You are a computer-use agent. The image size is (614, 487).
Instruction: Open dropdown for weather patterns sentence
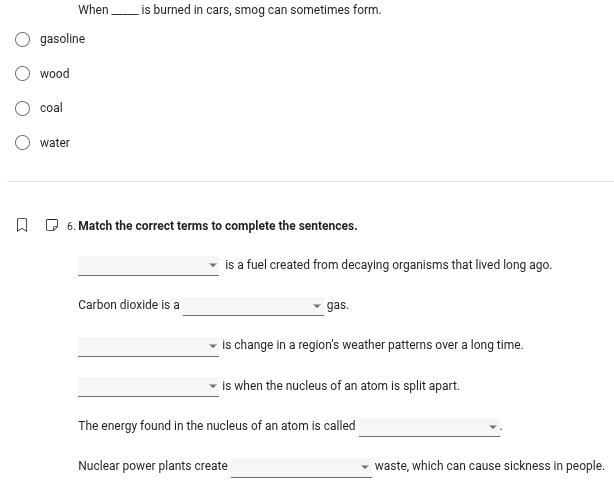point(148,346)
